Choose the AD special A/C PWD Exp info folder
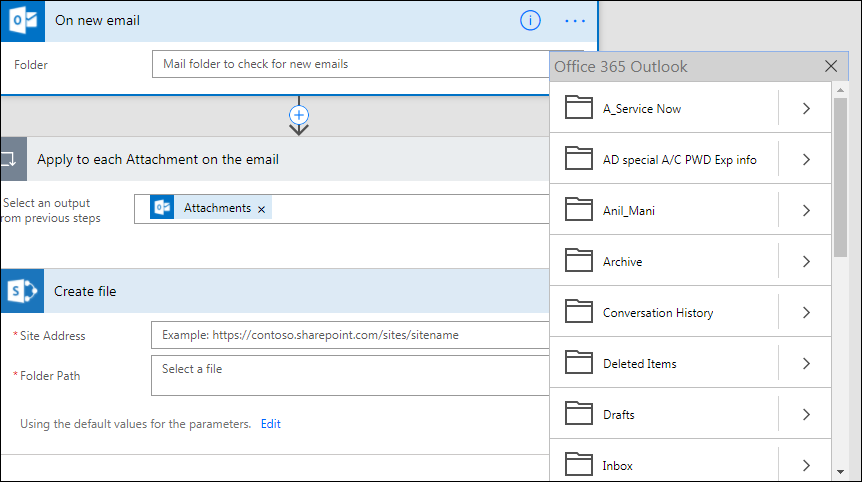This screenshot has width=862, height=482. click(x=664, y=159)
